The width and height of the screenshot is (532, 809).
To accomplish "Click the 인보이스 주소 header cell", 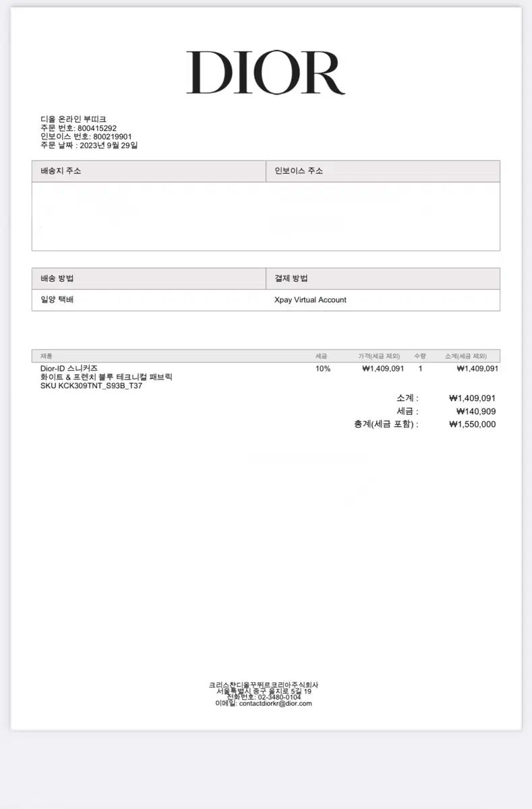I will pos(383,171).
